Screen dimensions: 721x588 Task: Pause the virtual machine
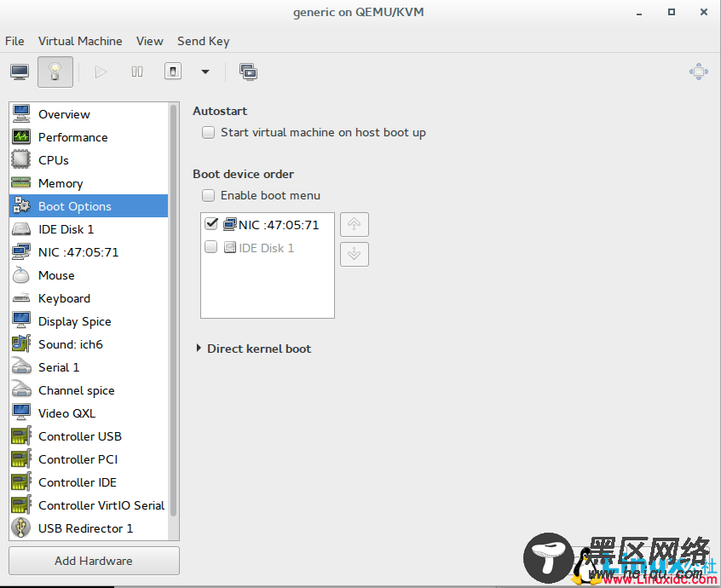pos(137,72)
